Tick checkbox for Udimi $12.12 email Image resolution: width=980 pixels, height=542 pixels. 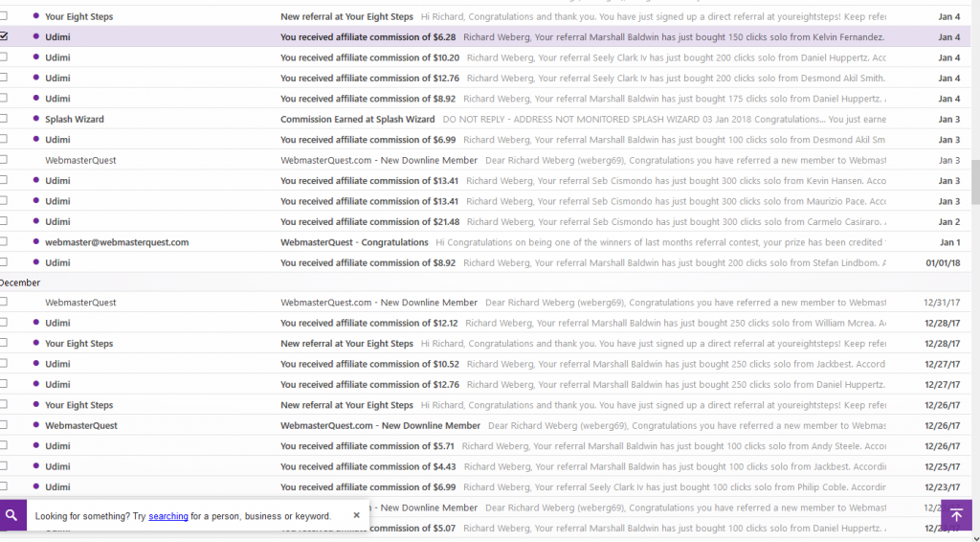tap(4, 322)
